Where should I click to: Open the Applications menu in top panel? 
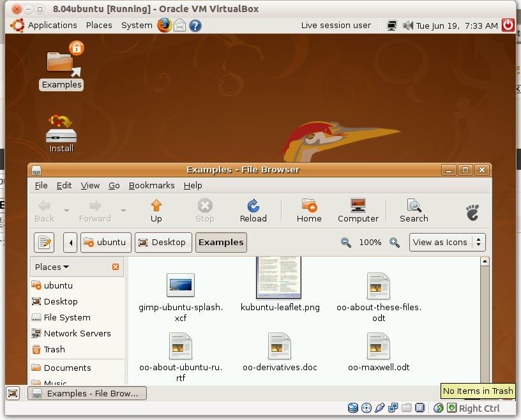(52, 26)
